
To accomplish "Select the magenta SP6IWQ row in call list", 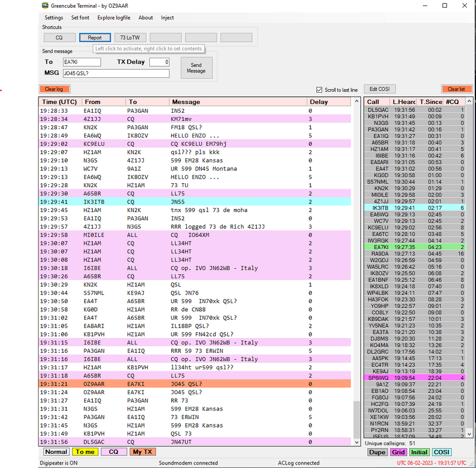I will (x=415, y=378).
